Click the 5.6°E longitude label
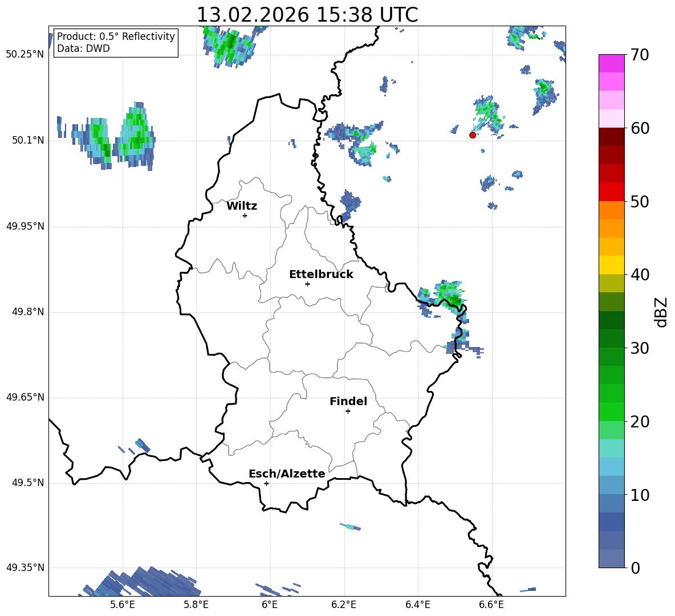 (123, 605)
